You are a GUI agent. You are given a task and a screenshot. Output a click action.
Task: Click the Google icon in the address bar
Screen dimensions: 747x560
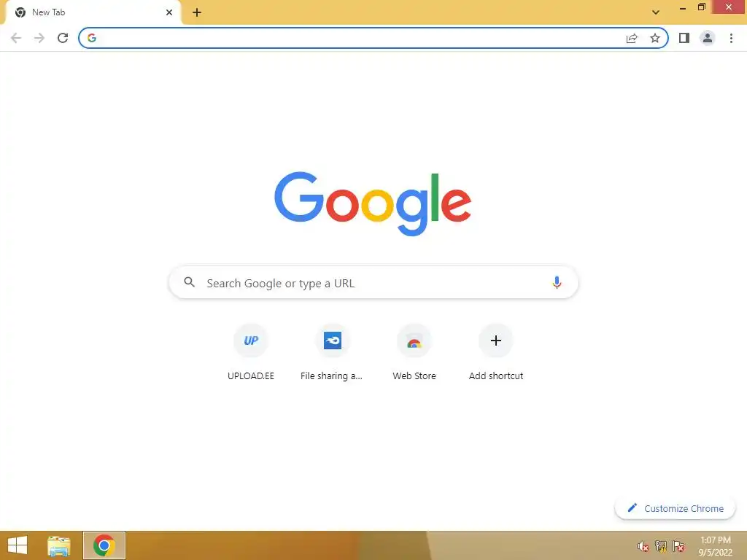click(92, 38)
